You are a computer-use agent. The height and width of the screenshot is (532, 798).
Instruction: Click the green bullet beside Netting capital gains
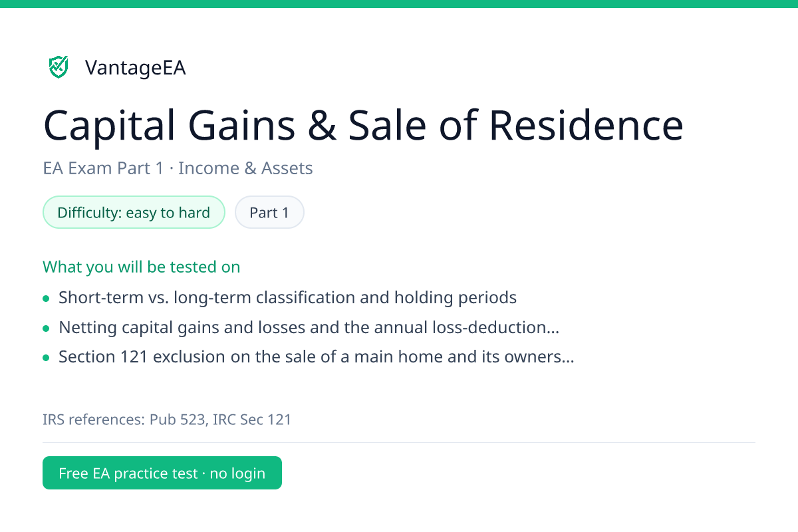click(x=46, y=329)
